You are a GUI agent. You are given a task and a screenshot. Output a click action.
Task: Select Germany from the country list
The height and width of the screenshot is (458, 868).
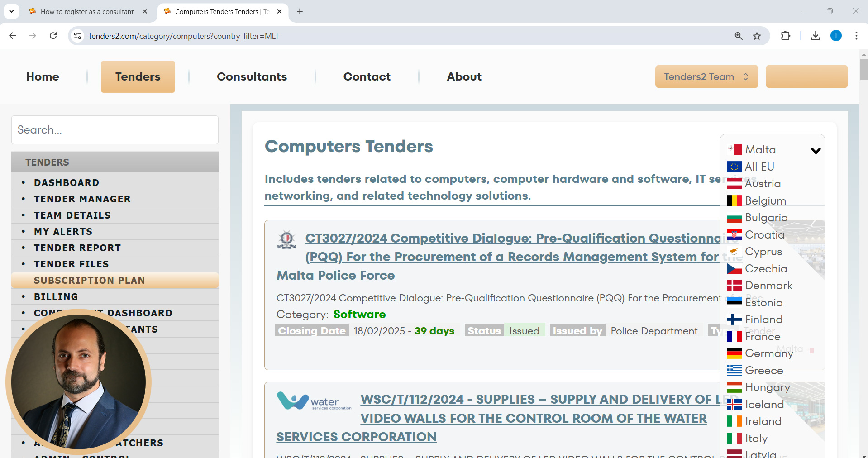point(768,353)
